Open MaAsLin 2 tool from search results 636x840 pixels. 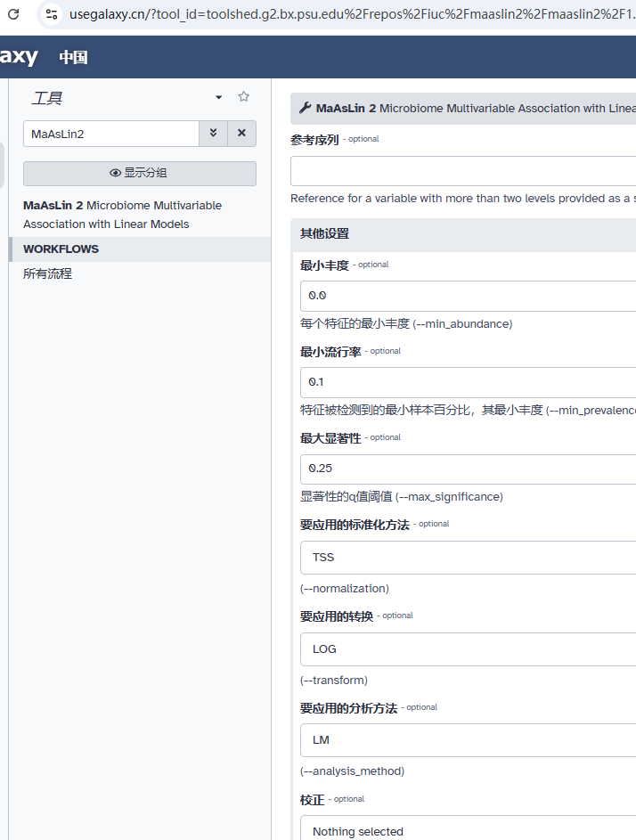tap(122, 215)
